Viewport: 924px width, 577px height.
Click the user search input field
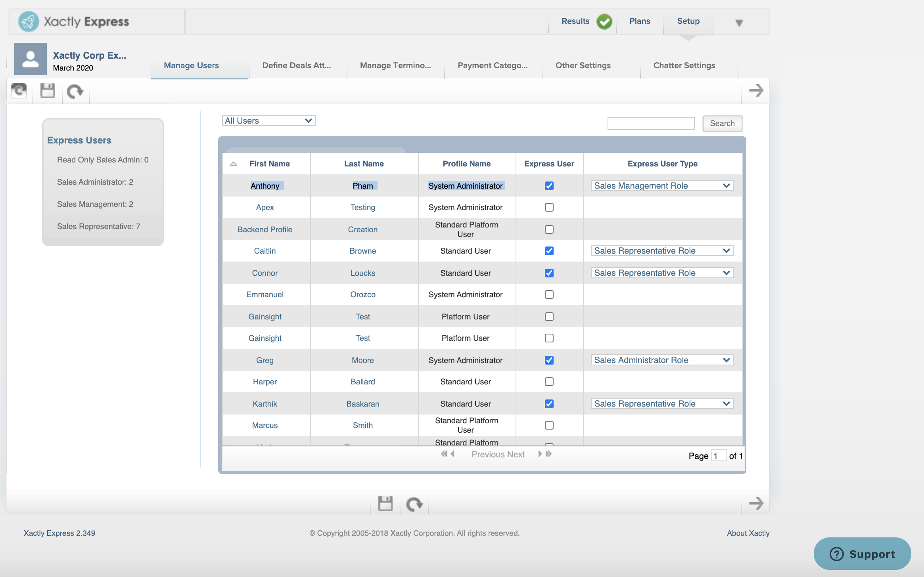click(651, 123)
